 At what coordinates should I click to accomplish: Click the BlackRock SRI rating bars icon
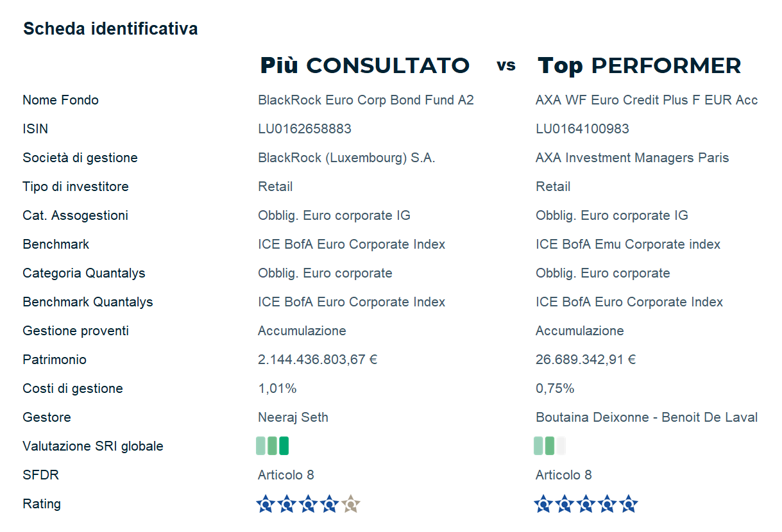(272, 445)
